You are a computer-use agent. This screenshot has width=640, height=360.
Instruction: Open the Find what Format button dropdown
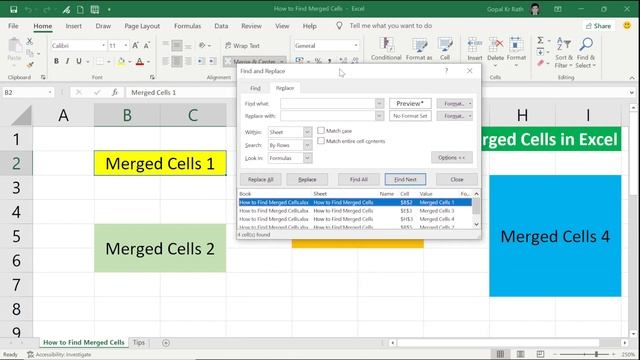tap(470, 104)
